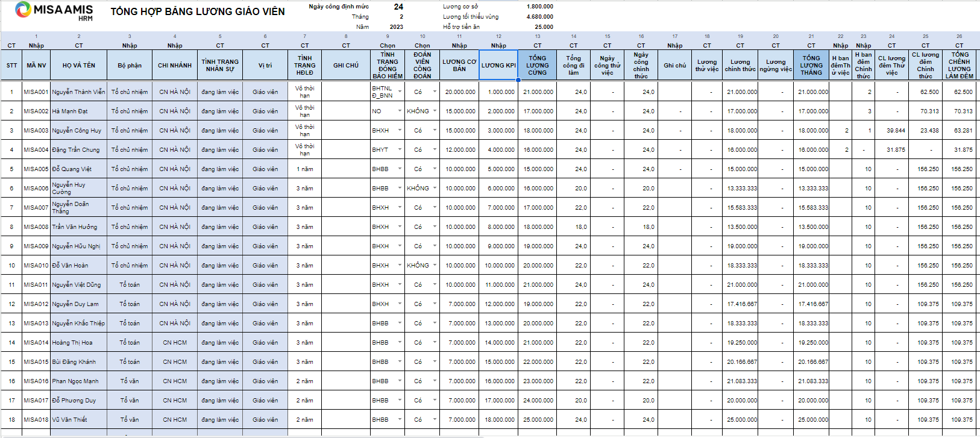This screenshot has height=438, width=980.
Task: Click the TỔNG LƯƠNG CỨNG header
Action: 538,65
